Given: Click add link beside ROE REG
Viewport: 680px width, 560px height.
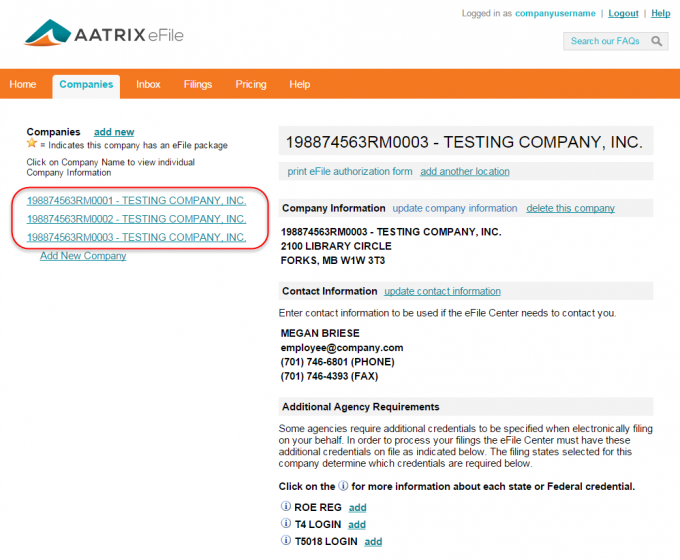Looking at the screenshot, I should click(357, 508).
